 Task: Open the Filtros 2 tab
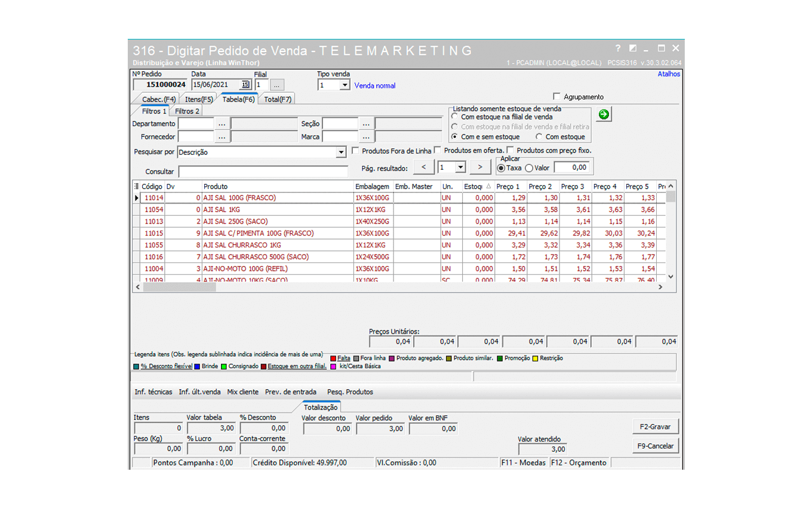click(187, 111)
